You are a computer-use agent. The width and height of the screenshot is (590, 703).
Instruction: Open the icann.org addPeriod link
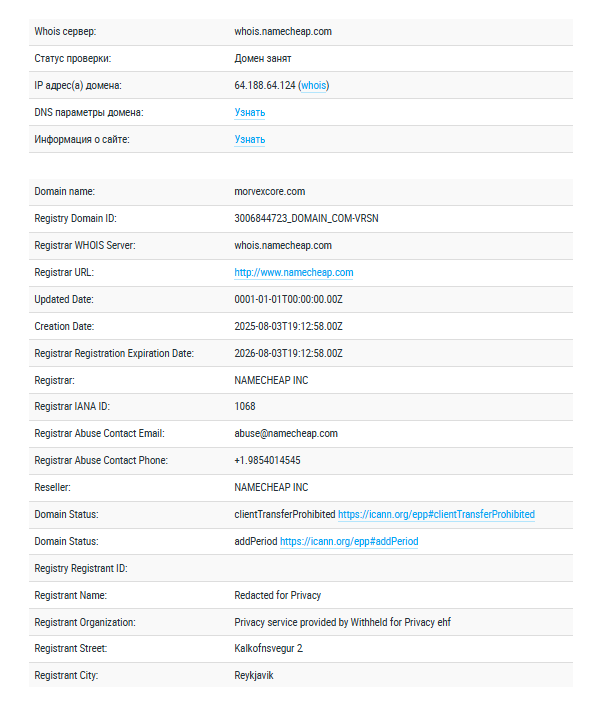349,541
